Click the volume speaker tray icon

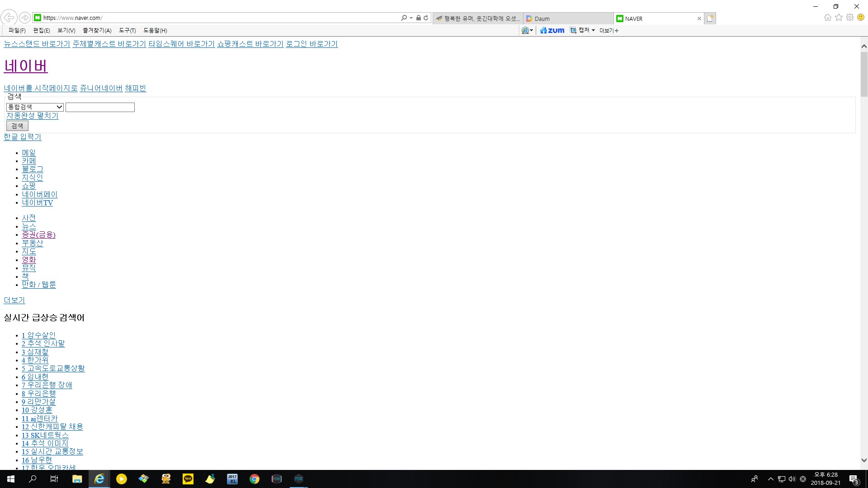coord(792,479)
